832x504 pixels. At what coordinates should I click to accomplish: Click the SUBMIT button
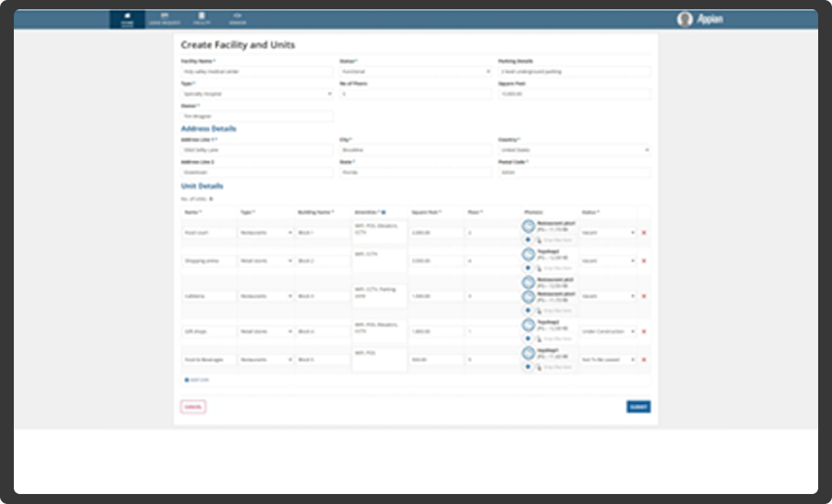(638, 406)
